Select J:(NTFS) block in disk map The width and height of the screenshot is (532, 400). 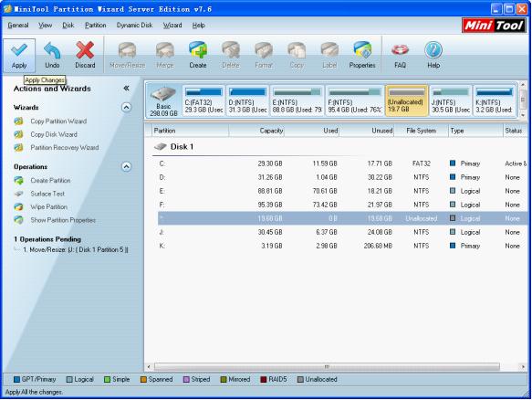pyautogui.click(x=451, y=100)
